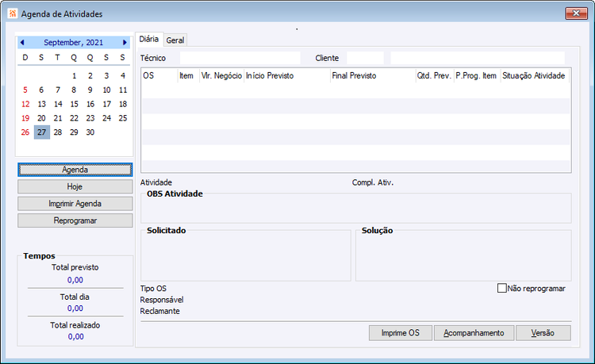595x364 pixels.
Task: Click Qtd. Prev. column header
Action: (x=435, y=75)
